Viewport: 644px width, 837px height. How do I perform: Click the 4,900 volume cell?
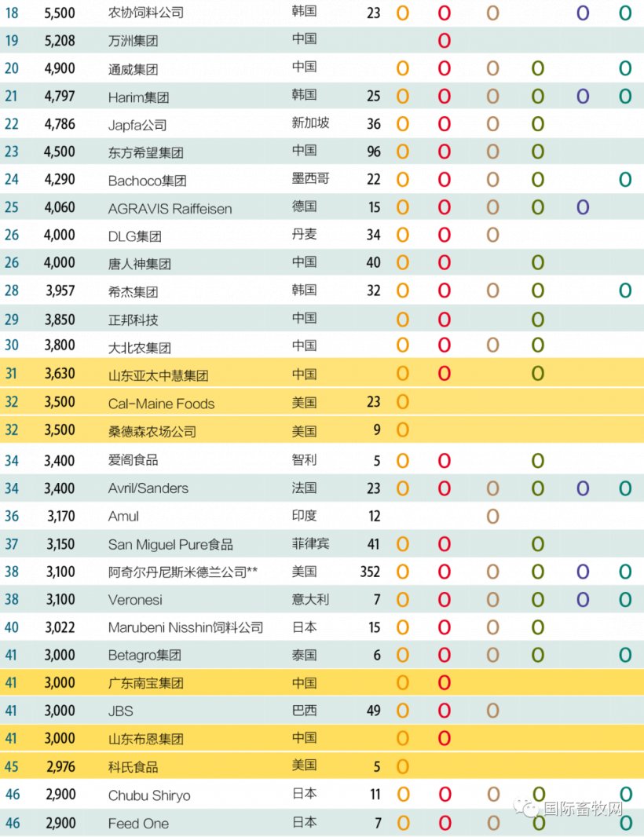[x=60, y=68]
